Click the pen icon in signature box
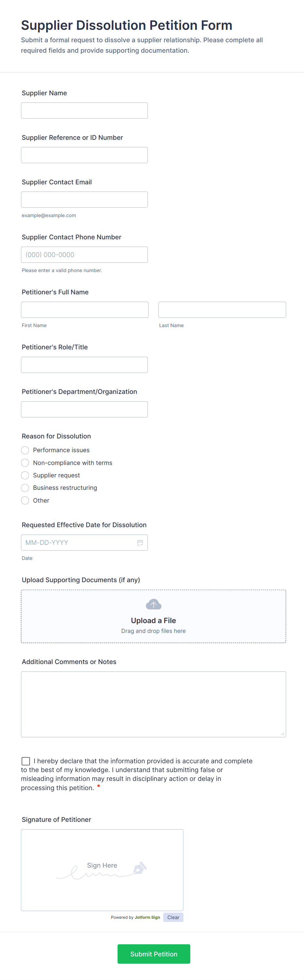 (x=140, y=867)
